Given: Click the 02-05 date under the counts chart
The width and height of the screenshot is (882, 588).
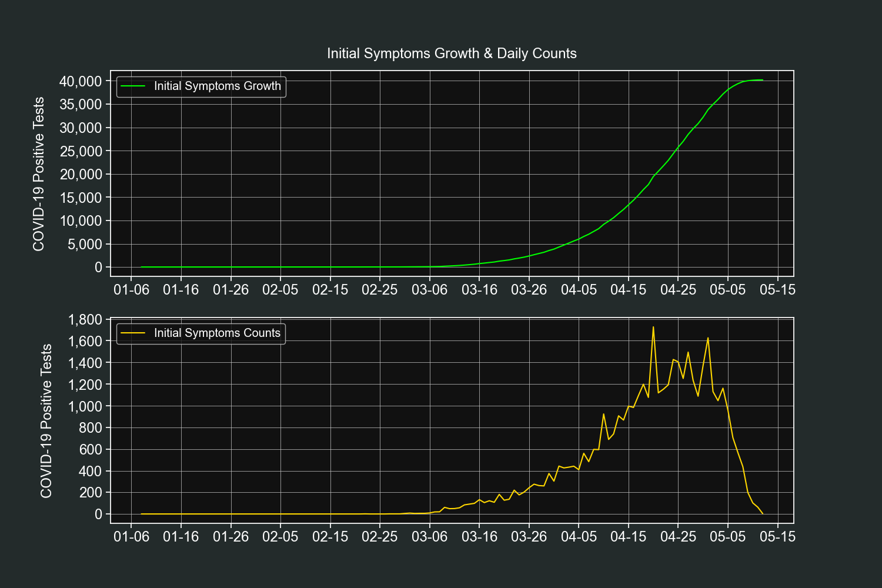Looking at the screenshot, I should point(280,537).
